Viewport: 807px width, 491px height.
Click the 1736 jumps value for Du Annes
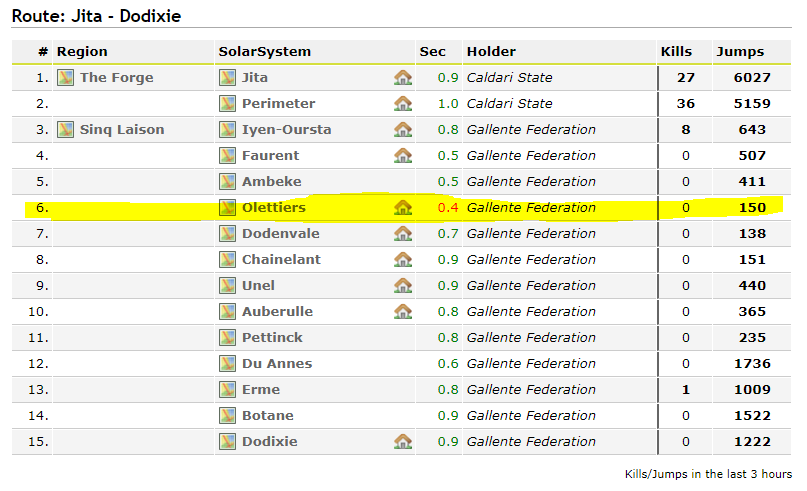coord(752,363)
